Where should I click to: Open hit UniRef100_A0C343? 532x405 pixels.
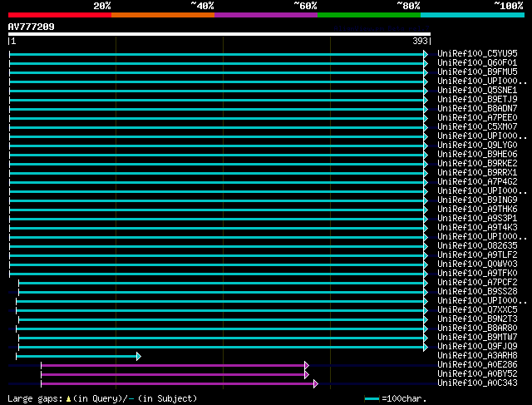pos(477,383)
